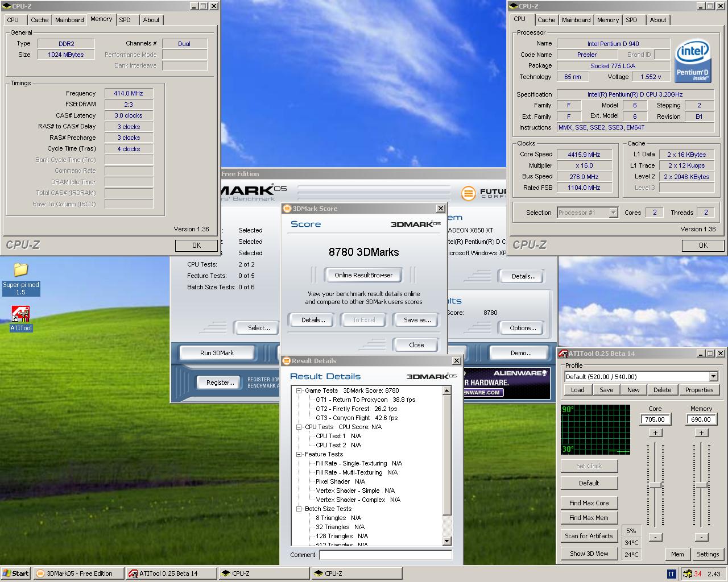Click Save profile button in ATITool
728x582 pixels.
pos(606,390)
